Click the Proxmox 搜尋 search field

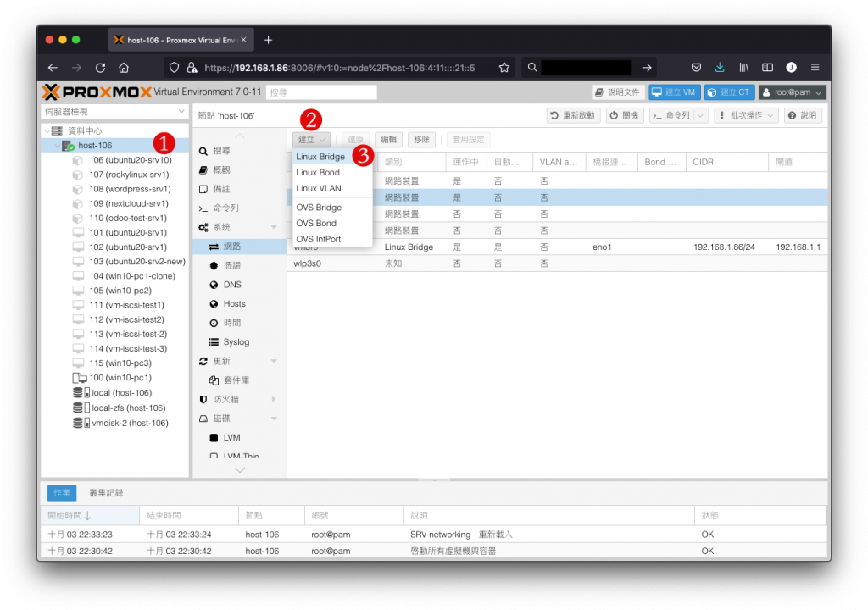pos(321,92)
